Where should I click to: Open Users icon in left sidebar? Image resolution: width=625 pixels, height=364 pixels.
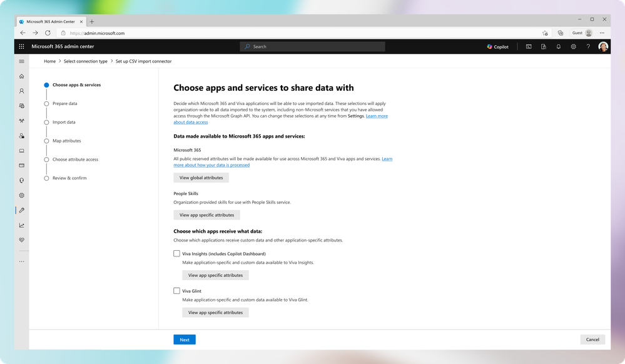point(21,91)
